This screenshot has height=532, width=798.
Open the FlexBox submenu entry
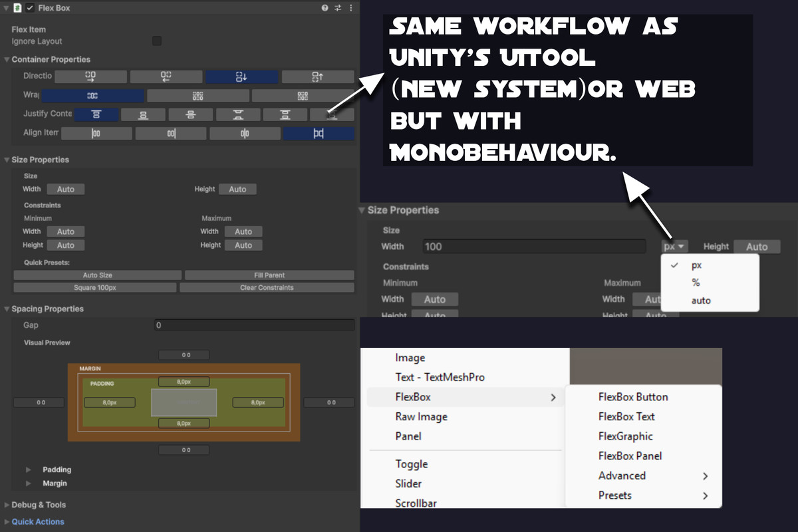point(465,397)
